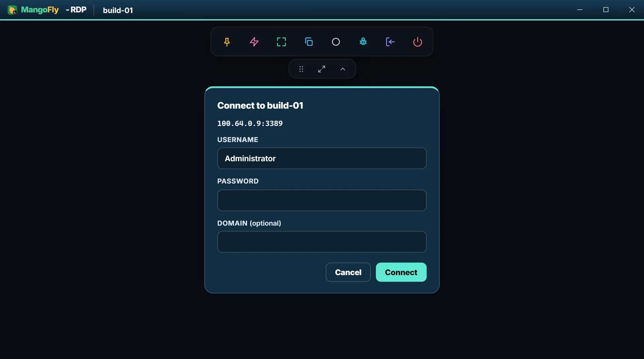Collapse the toolbar with the up chevron
This screenshot has width=644, height=359.
[343, 69]
